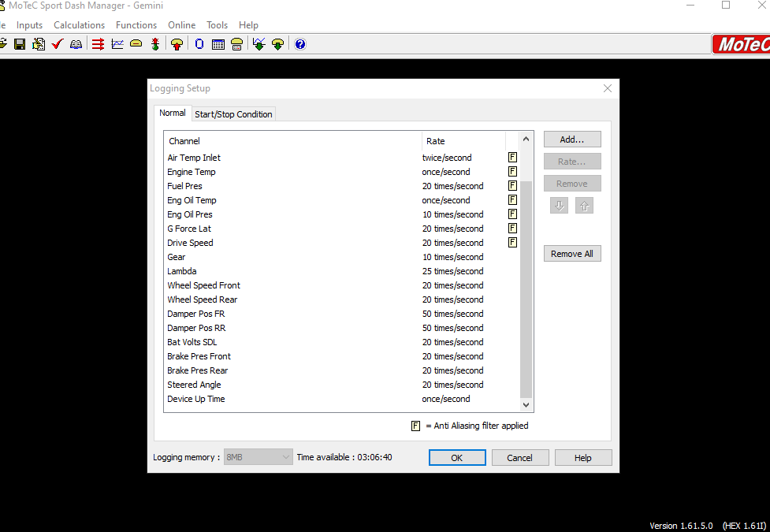Click the Channel column header
This screenshot has height=532, width=770.
[292, 141]
